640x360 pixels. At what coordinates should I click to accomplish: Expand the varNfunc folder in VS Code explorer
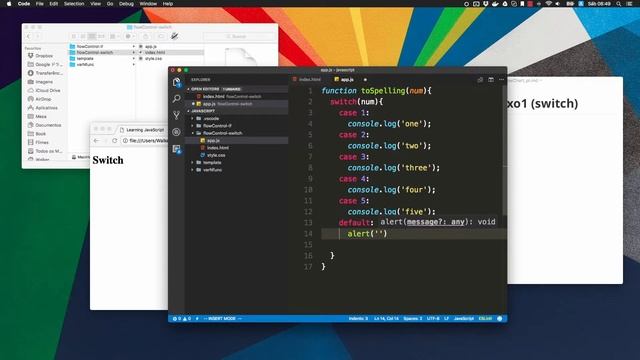click(193, 170)
